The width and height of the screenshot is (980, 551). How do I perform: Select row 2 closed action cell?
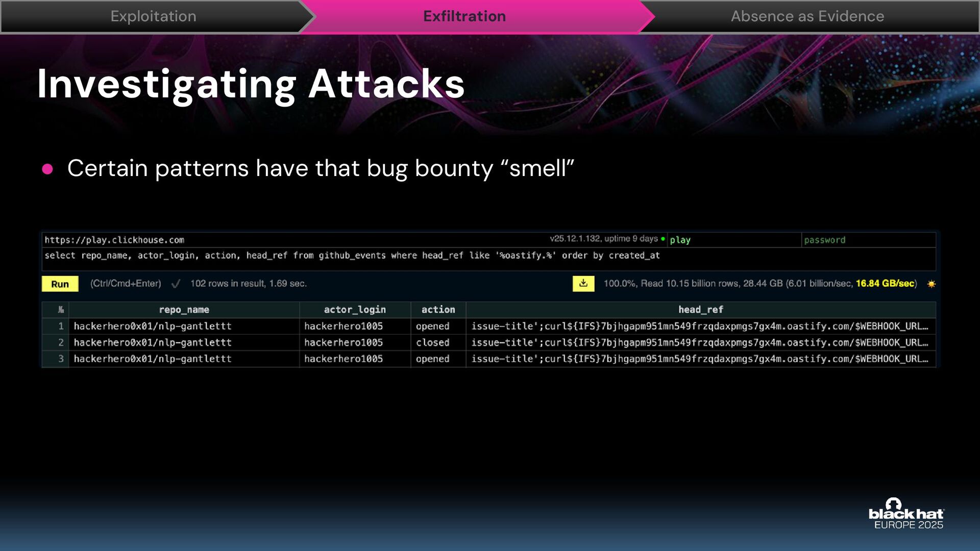pyautogui.click(x=433, y=343)
